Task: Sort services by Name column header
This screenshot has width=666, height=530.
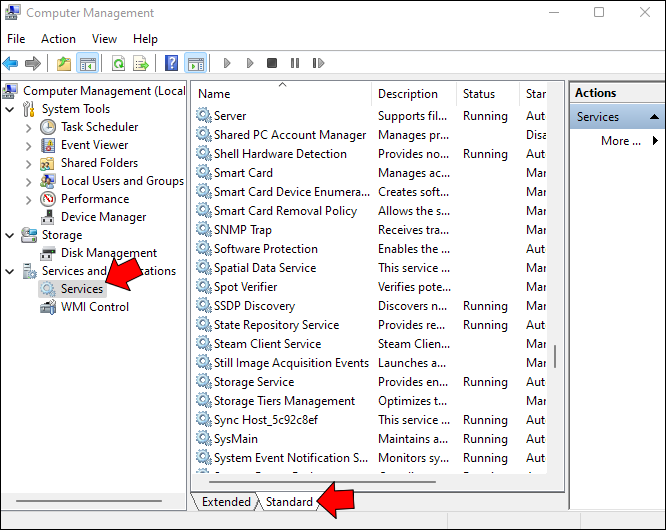Action: (282, 94)
